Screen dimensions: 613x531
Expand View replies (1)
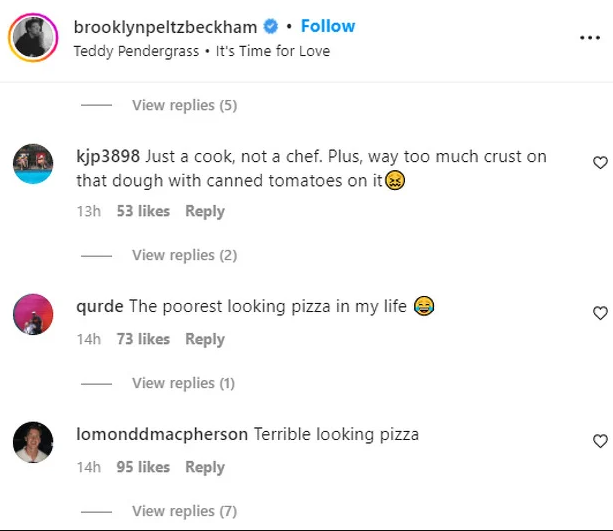point(184,383)
